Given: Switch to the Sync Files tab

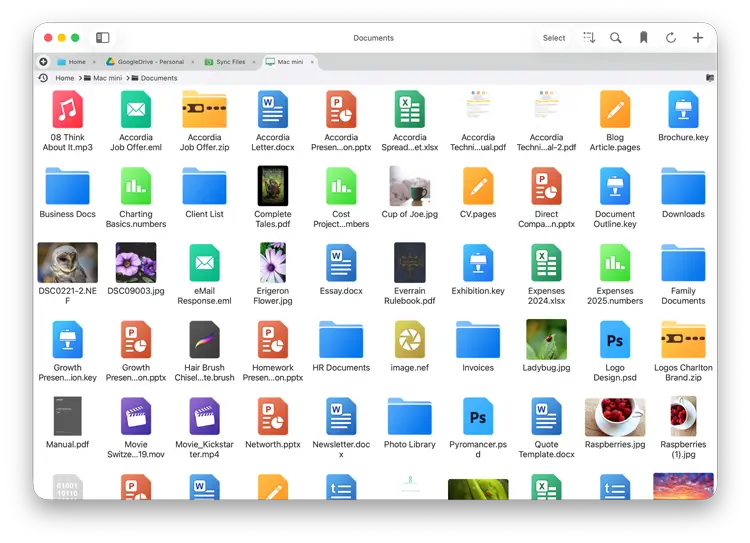Looking at the screenshot, I should pos(230,62).
